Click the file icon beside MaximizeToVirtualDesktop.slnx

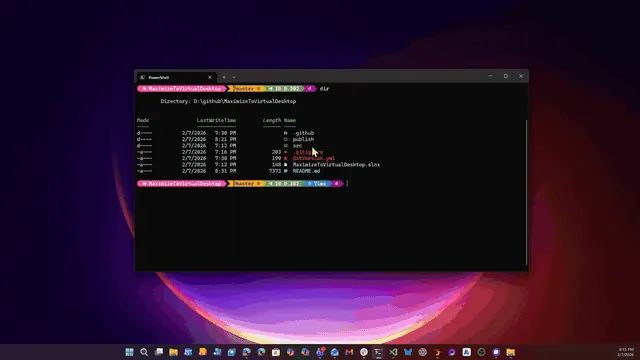pos(285,164)
